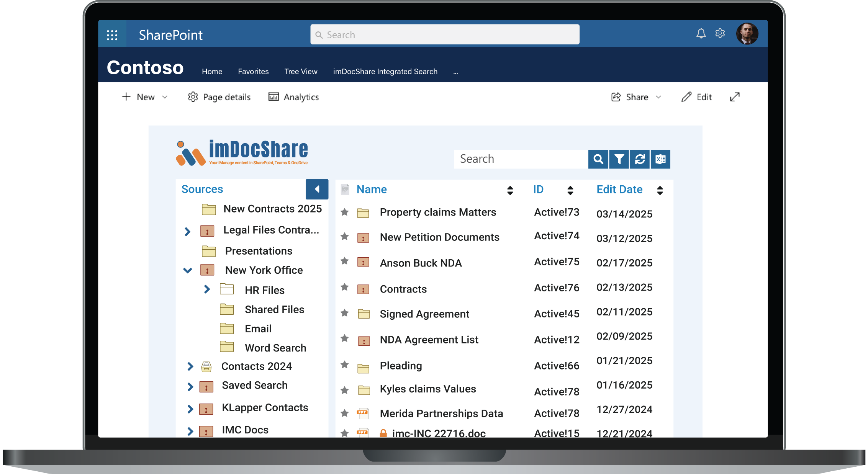Favorite NDA Agreement List star
The height and width of the screenshot is (474, 868).
point(345,338)
